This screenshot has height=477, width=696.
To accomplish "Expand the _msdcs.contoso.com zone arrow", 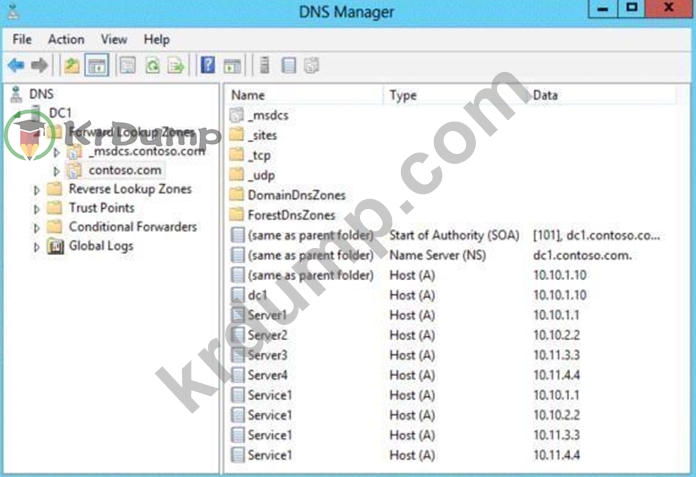I will (x=56, y=152).
